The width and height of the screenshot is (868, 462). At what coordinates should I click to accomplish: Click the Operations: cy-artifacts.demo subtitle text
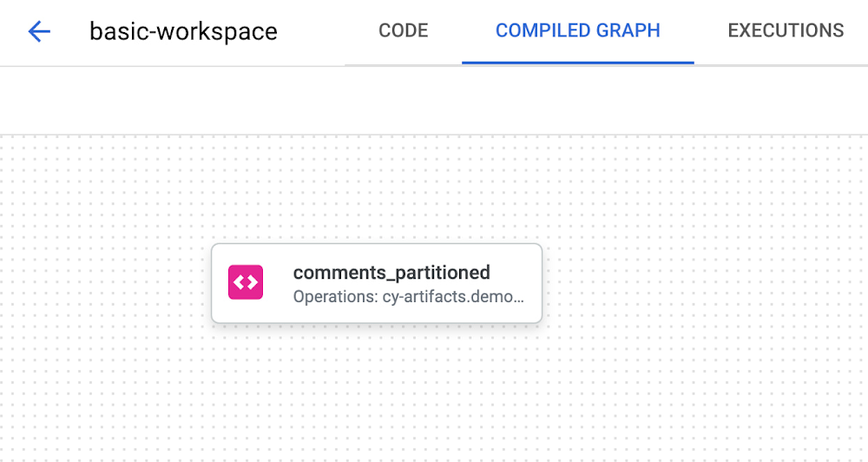pyautogui.click(x=408, y=296)
